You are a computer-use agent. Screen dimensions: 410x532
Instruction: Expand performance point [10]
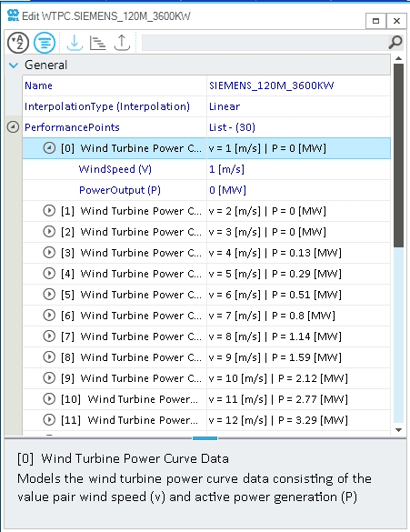(x=49, y=399)
